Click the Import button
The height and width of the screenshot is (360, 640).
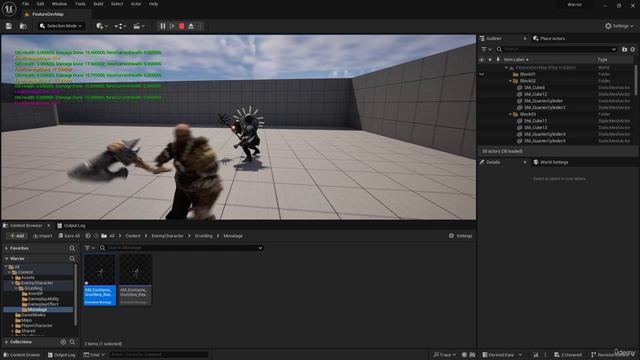(42, 236)
